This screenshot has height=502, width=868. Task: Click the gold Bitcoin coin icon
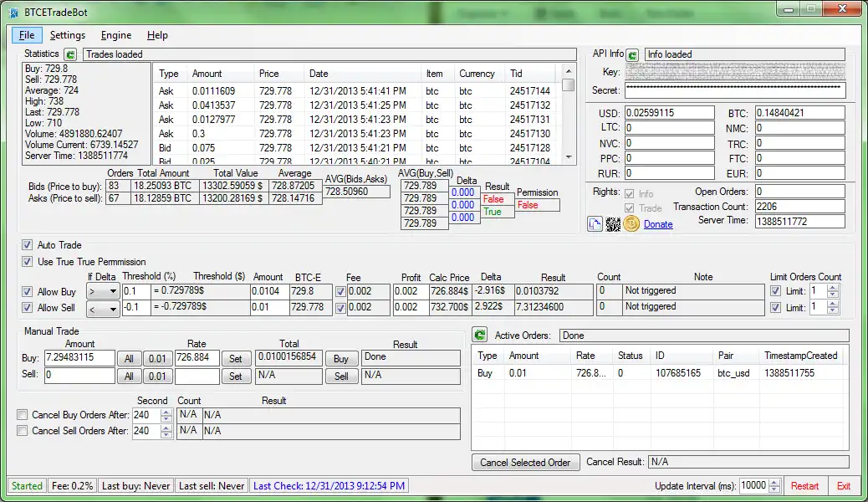(x=631, y=224)
